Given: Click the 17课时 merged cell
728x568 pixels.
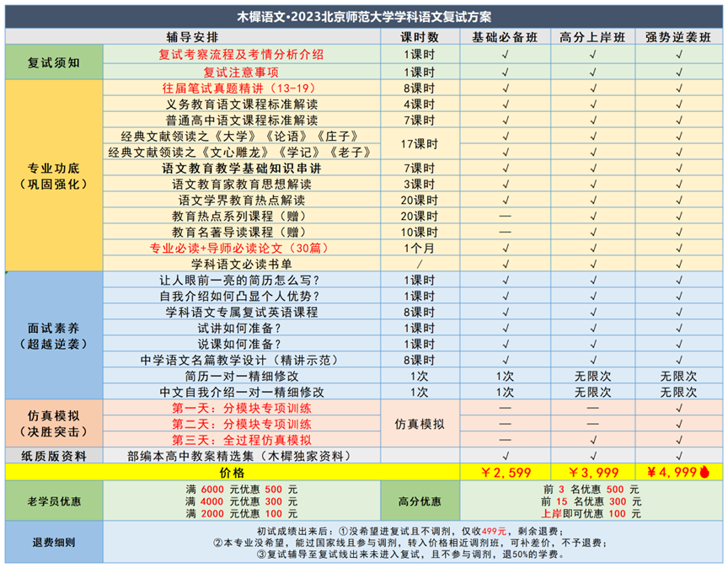Looking at the screenshot, I should (x=420, y=144).
